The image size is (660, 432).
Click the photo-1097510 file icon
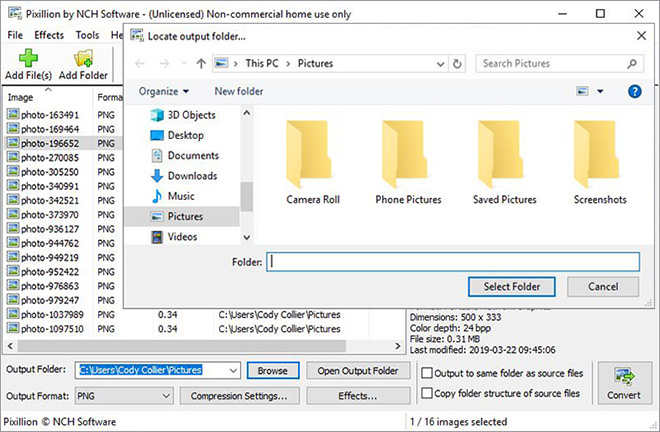(x=13, y=328)
